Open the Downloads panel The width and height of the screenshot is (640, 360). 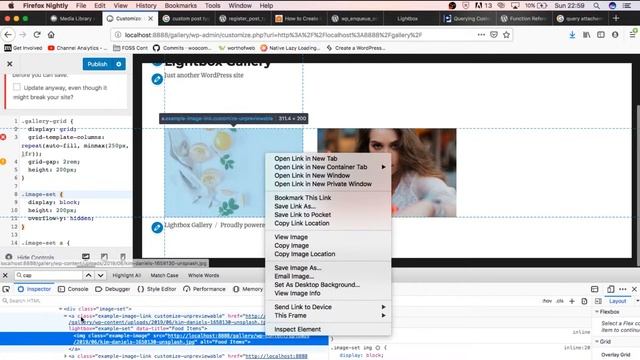click(572, 35)
